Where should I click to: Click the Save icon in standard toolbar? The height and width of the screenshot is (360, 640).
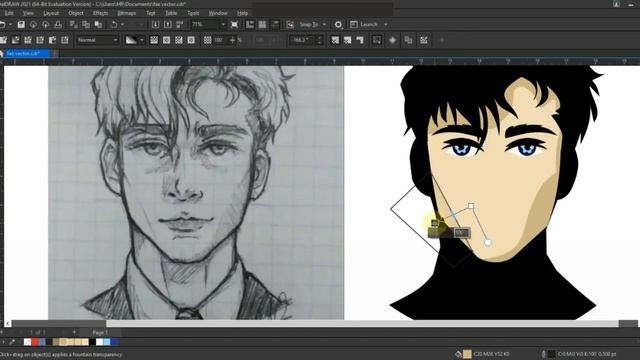[21, 24]
